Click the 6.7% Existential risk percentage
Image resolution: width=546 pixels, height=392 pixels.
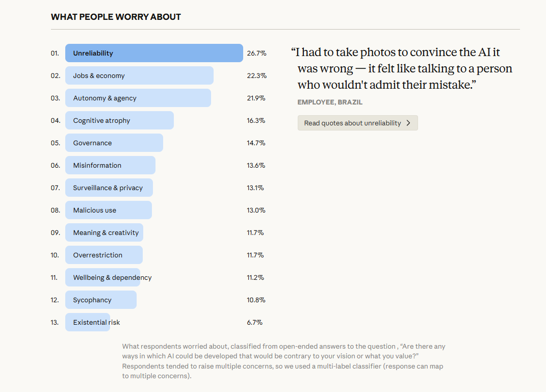(x=254, y=322)
